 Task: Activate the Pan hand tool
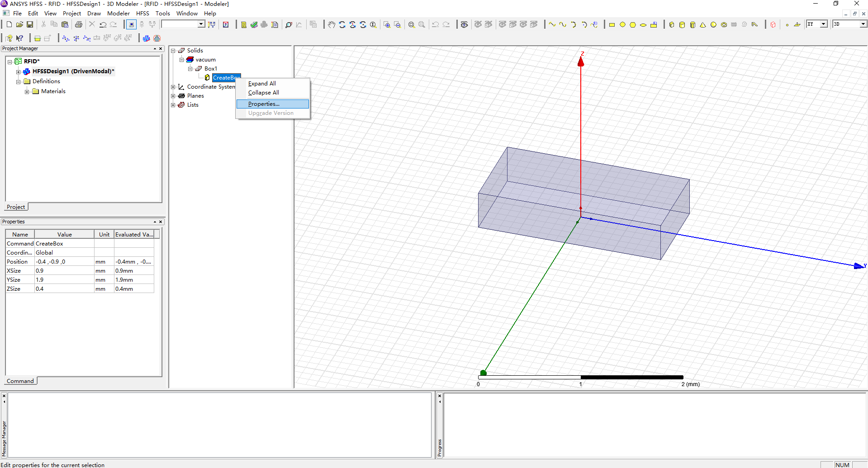(x=332, y=25)
